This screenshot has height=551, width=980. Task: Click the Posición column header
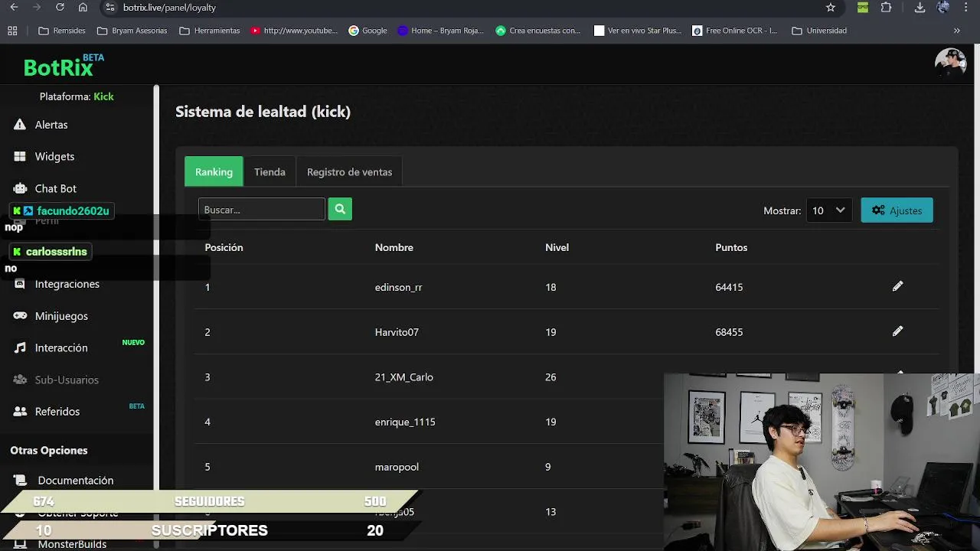tap(224, 247)
